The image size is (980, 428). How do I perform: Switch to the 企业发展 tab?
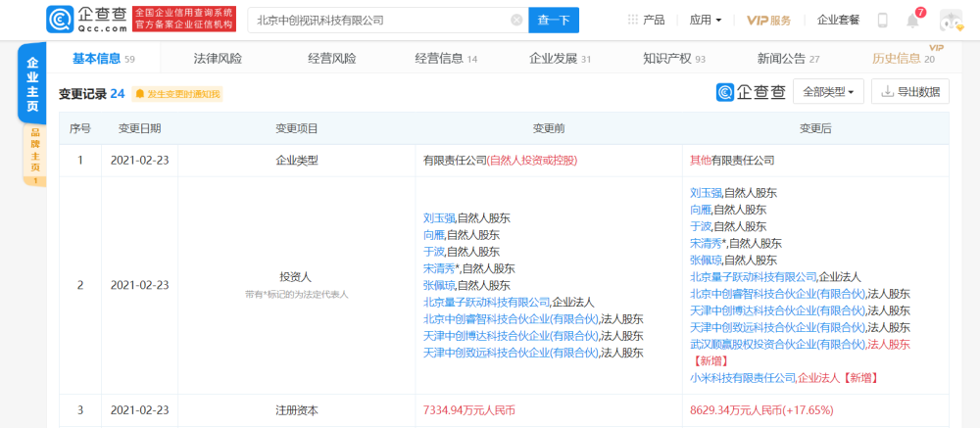(x=560, y=59)
